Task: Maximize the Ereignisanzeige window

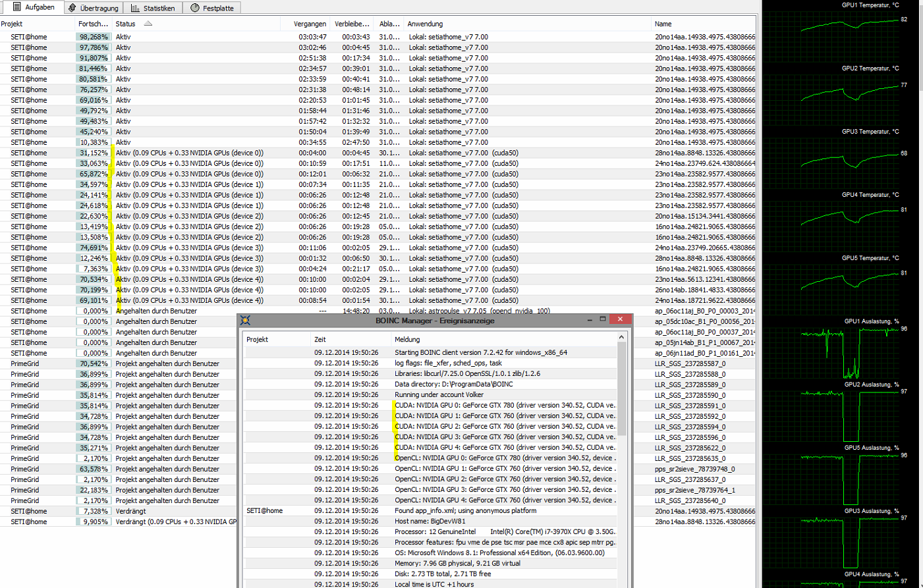Action: coord(602,319)
